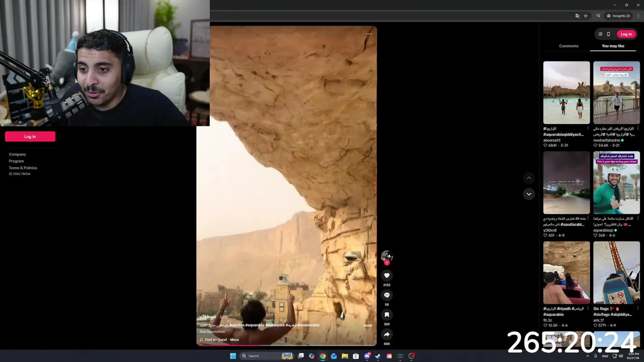
Task: Expand the caption with the more link
Action: pyautogui.click(x=368, y=325)
